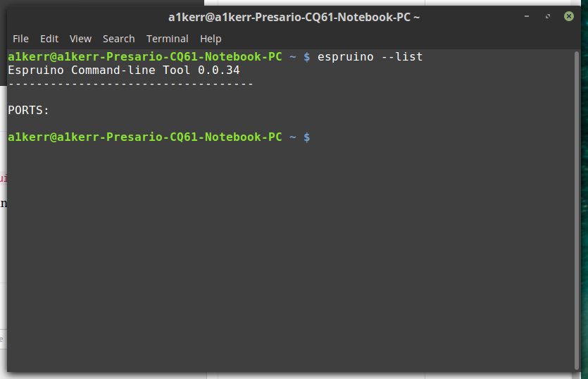Click the "PORTS:" output line
588x379 pixels.
pos(28,111)
